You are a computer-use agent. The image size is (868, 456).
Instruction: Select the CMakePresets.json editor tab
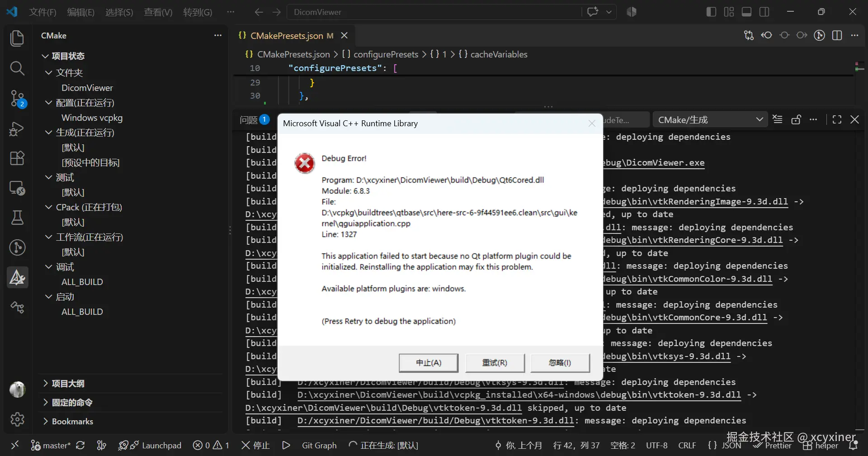pos(292,35)
